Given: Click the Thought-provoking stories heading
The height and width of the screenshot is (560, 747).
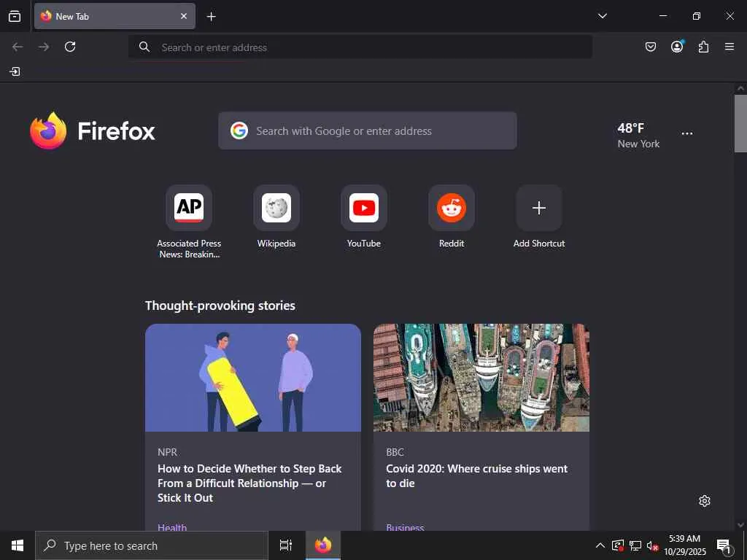Looking at the screenshot, I should (220, 306).
